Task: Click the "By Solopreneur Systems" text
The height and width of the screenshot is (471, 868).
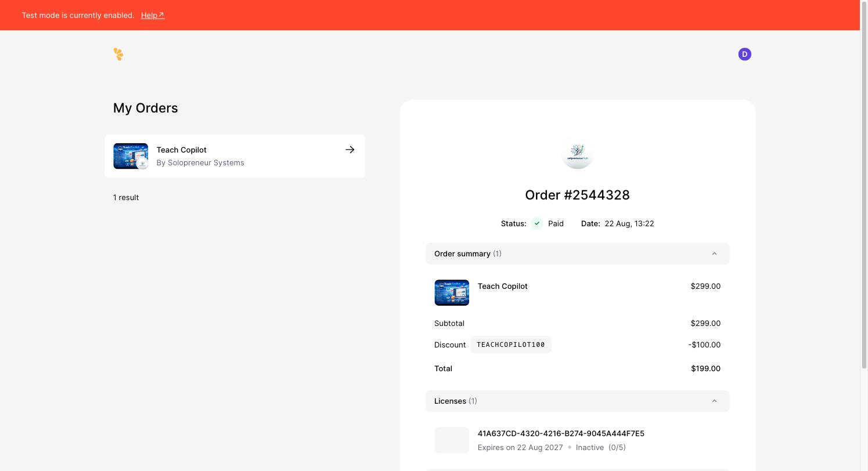Action: coord(200,162)
